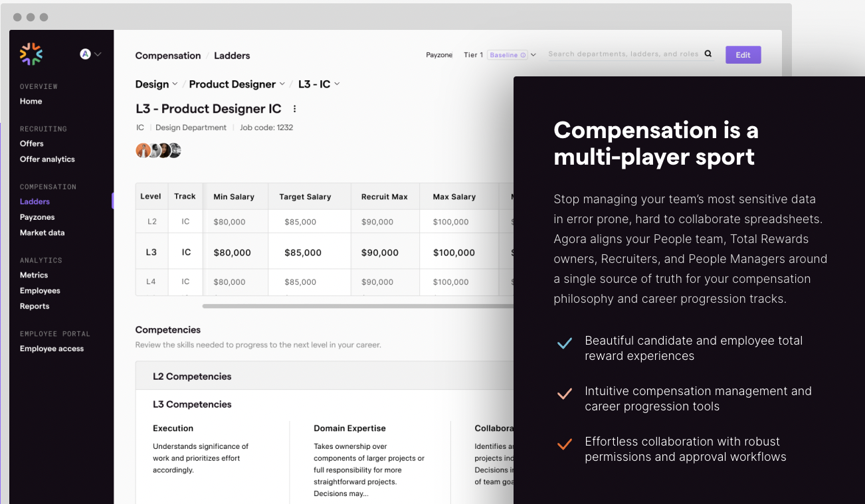Viewport: 865px width, 504px height.
Task: Click the Domain Expertise competency heading
Action: 349,428
